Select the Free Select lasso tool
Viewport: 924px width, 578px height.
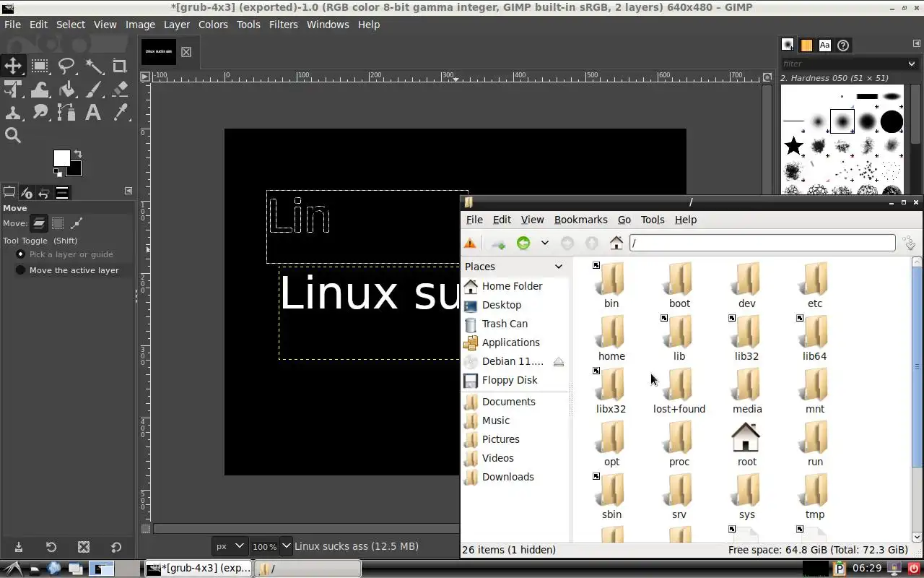[x=66, y=66]
